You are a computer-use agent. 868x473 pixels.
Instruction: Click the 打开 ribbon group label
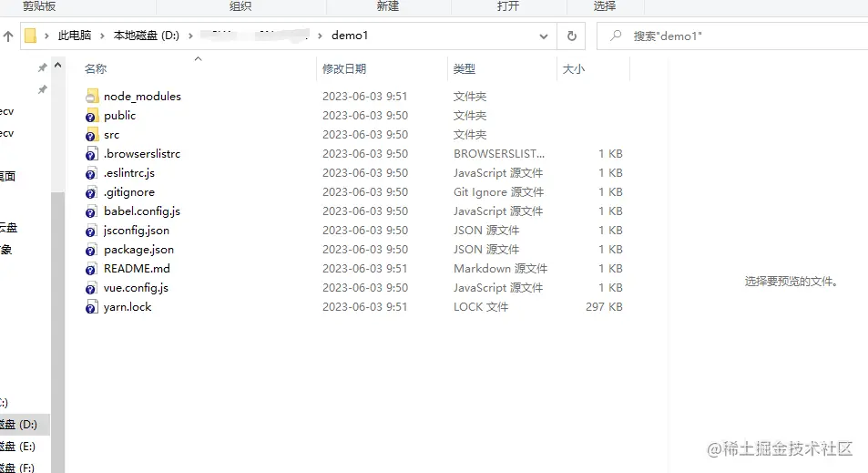pos(508,6)
